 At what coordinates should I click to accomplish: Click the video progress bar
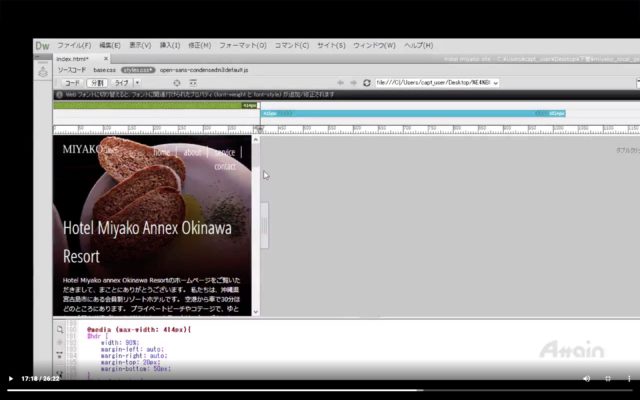coord(320,390)
